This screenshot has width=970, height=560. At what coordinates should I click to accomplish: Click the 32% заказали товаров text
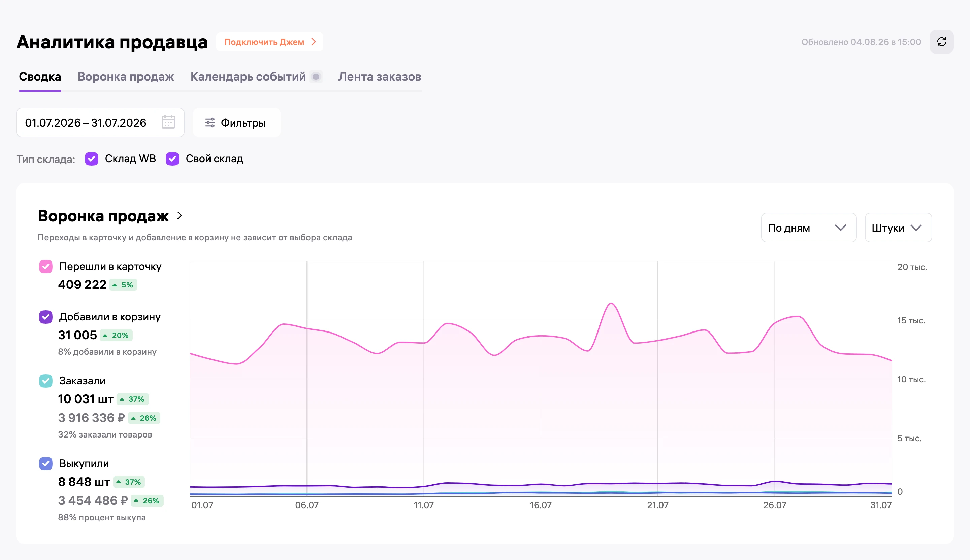(105, 434)
